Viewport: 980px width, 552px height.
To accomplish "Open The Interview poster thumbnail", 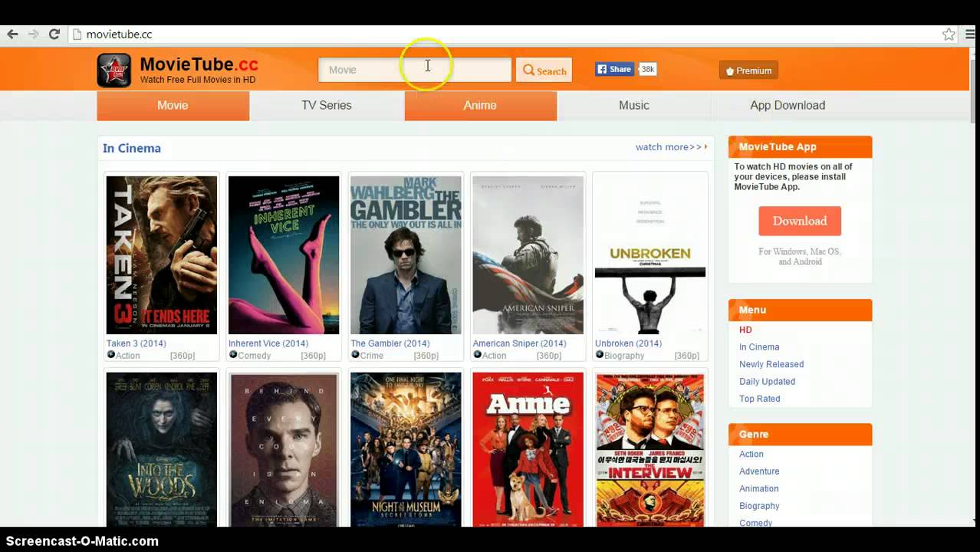I will pos(650,449).
